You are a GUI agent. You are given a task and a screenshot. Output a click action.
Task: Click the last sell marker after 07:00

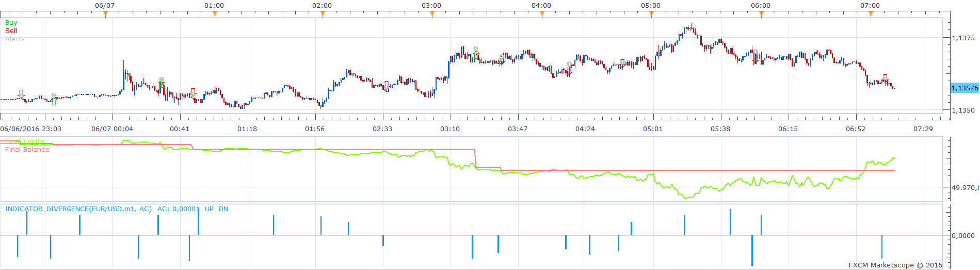pos(885,78)
